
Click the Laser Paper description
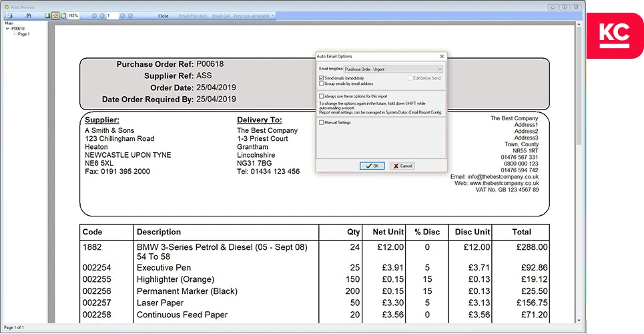(x=160, y=303)
